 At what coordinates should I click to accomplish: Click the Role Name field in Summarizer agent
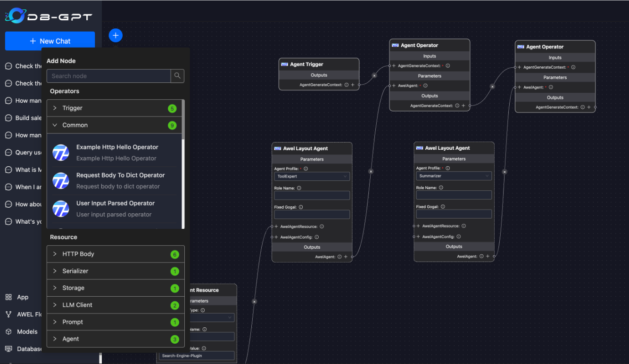pos(454,195)
